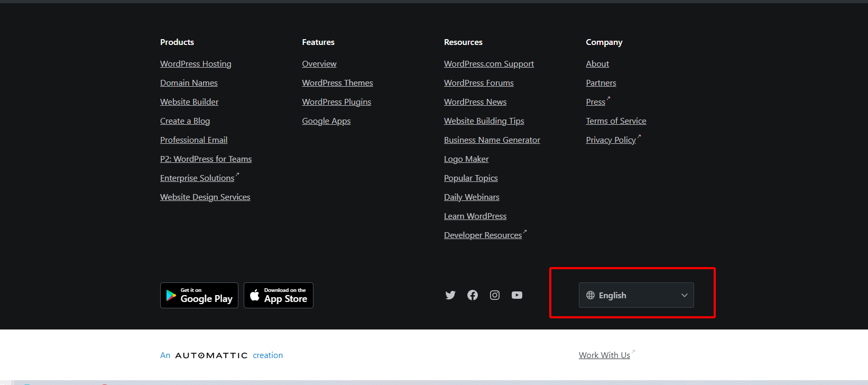Open the English language dropdown

click(x=636, y=295)
